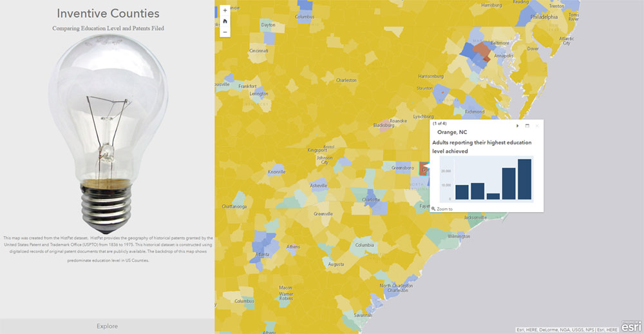Click the tallest bar in chart
Screen dimensions: 644x334
(524, 179)
